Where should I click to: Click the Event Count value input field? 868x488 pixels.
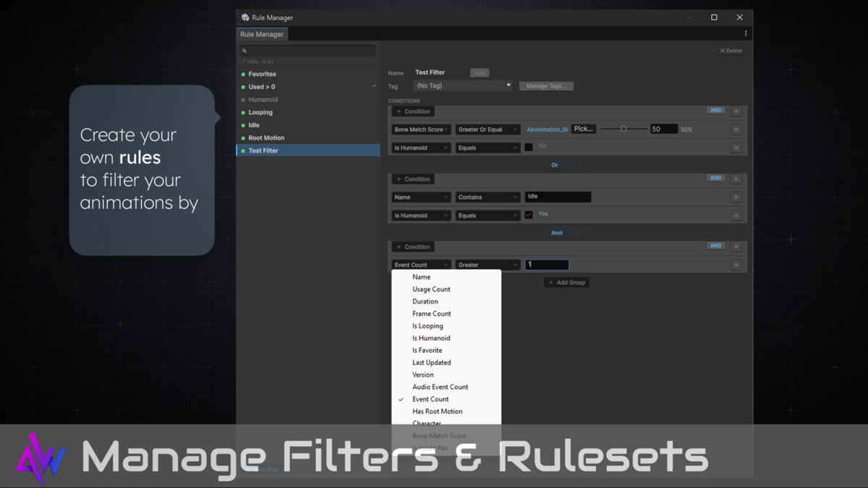tap(547, 265)
